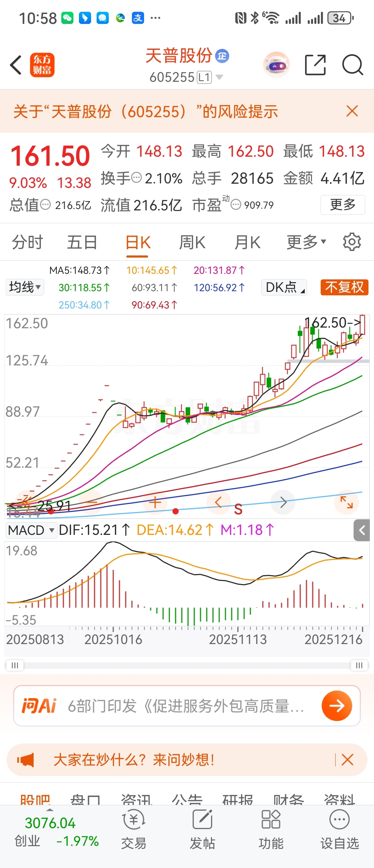The width and height of the screenshot is (374, 868).
Task: Open the 创业 index ticker
Action: [x=56, y=832]
